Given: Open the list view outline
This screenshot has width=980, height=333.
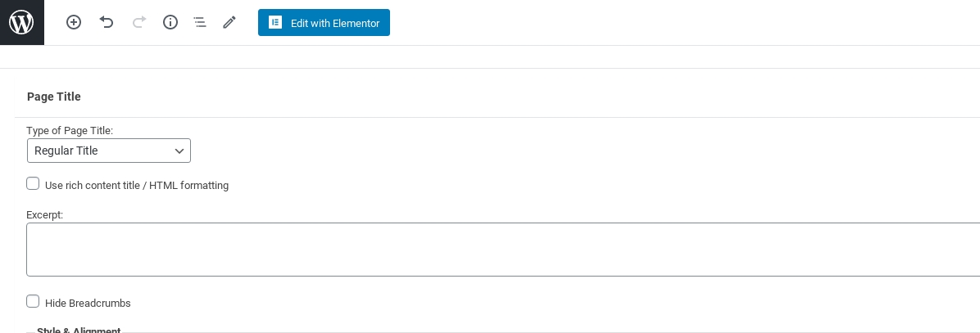Looking at the screenshot, I should (200, 23).
